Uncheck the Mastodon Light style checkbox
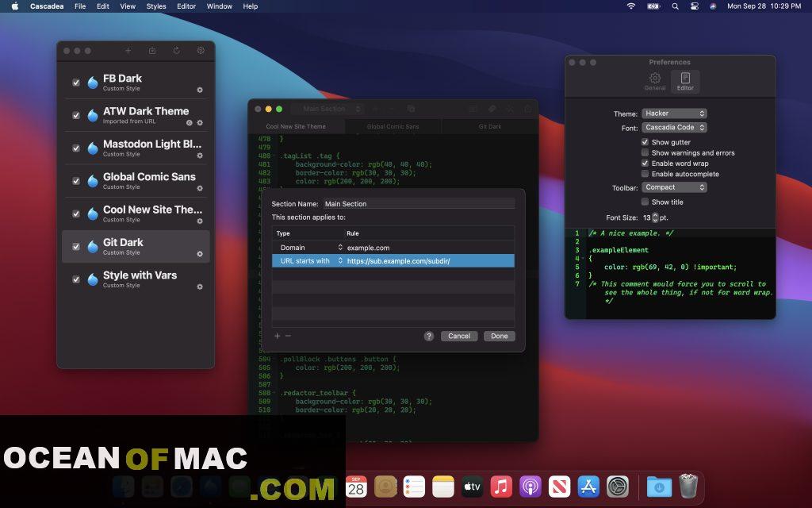The height and width of the screenshot is (508, 812). (76, 148)
